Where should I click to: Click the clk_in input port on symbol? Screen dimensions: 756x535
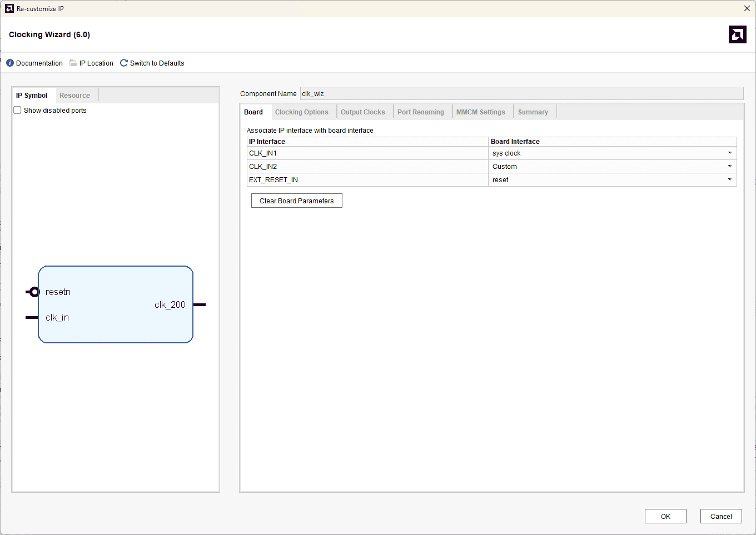pyautogui.click(x=32, y=318)
